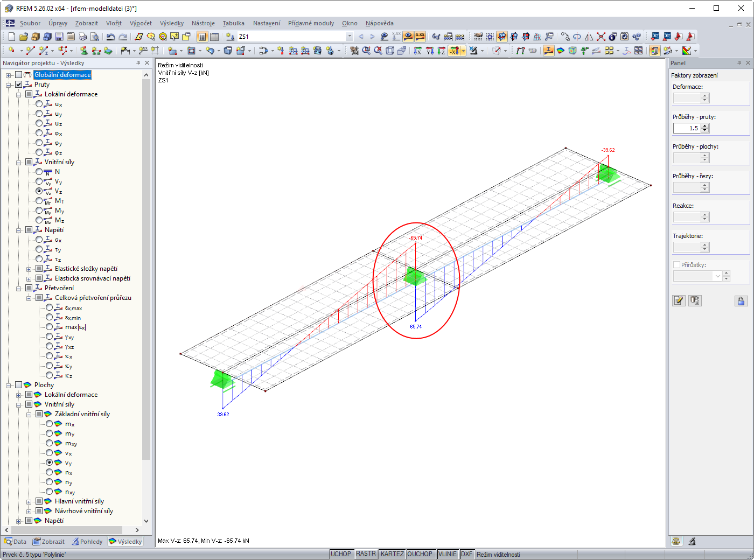Toggle RASTR grid in the status bar

(x=366, y=554)
